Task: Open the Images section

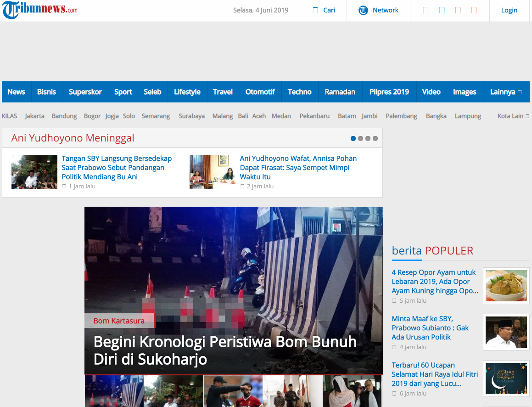Action: (465, 92)
